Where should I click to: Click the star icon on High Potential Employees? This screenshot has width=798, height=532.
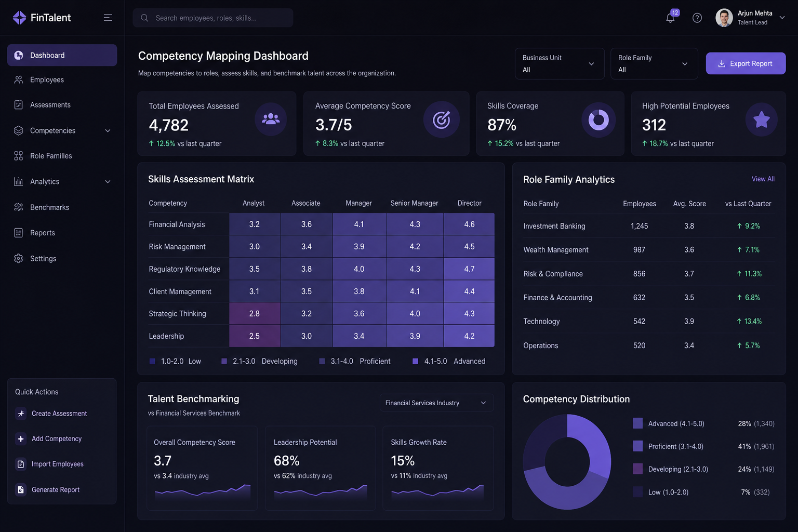762,119
